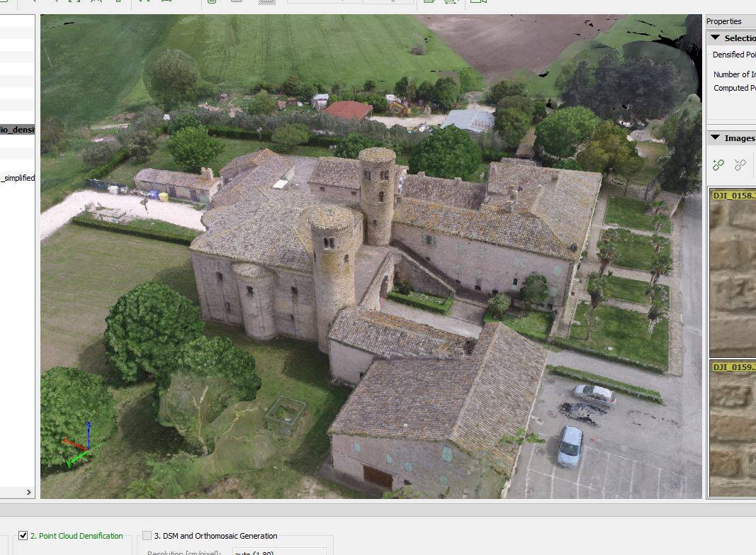The width and height of the screenshot is (756, 555).
Task: Click the 3. DSM and Orthomosaic Generation label
Action: [215, 536]
